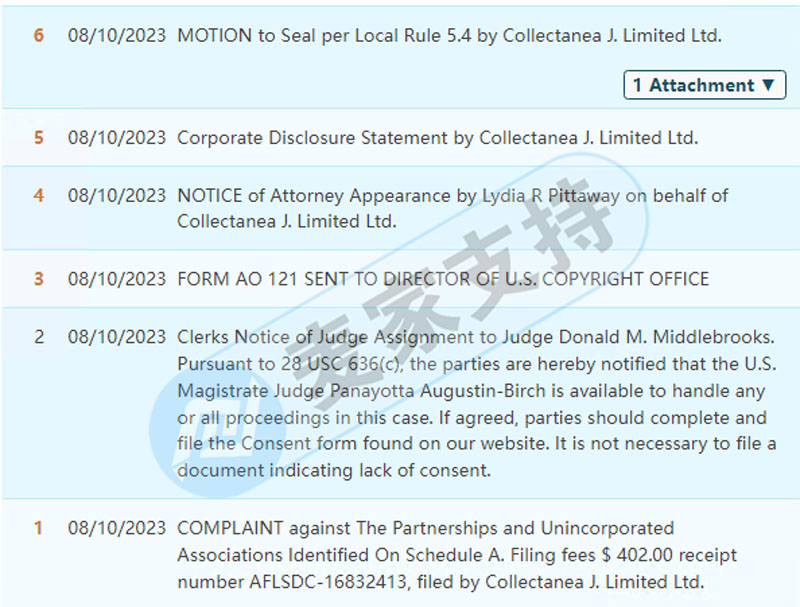Click the date of entry 6
Viewport: 800px width, 607px height.
point(117,35)
